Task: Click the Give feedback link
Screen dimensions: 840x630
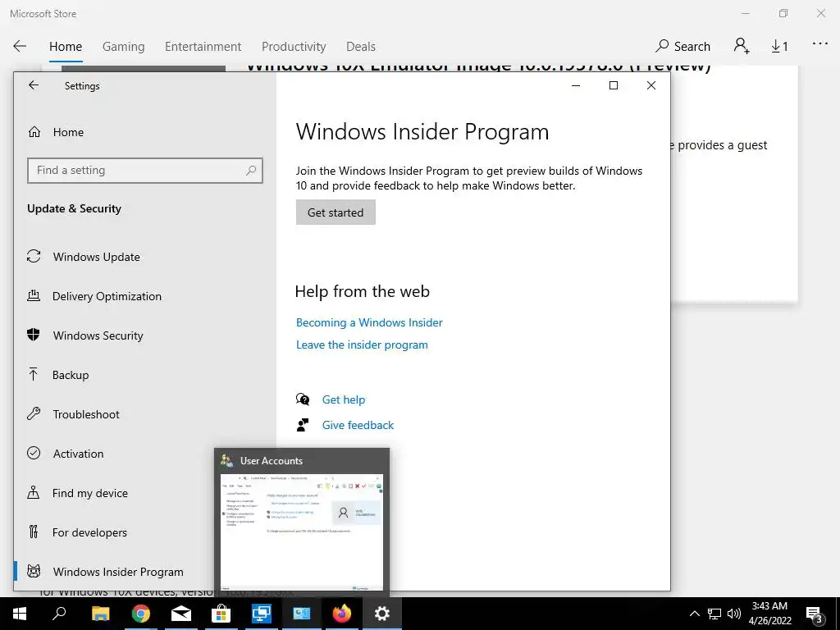Action: tap(358, 425)
